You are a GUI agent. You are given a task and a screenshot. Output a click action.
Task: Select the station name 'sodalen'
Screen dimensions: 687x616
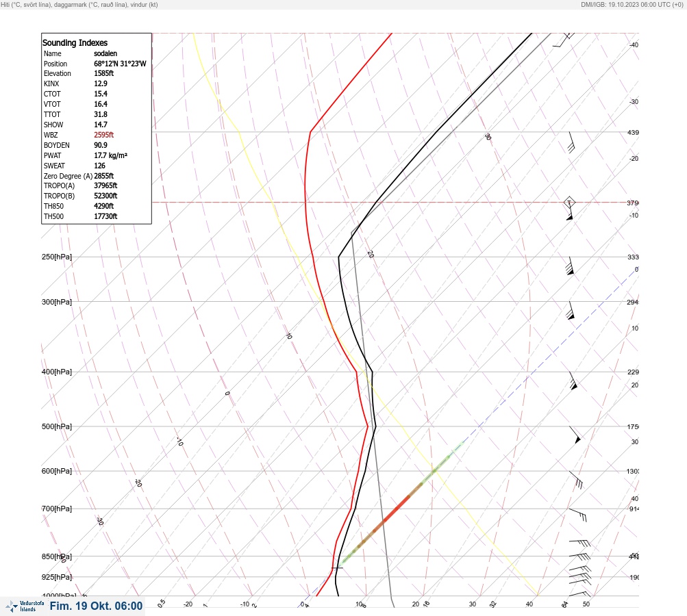pyautogui.click(x=105, y=53)
